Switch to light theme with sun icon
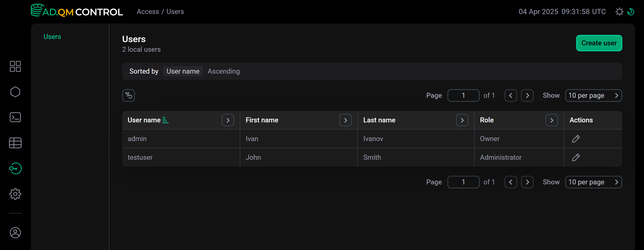Image resolution: width=644 pixels, height=250 pixels. (x=620, y=11)
